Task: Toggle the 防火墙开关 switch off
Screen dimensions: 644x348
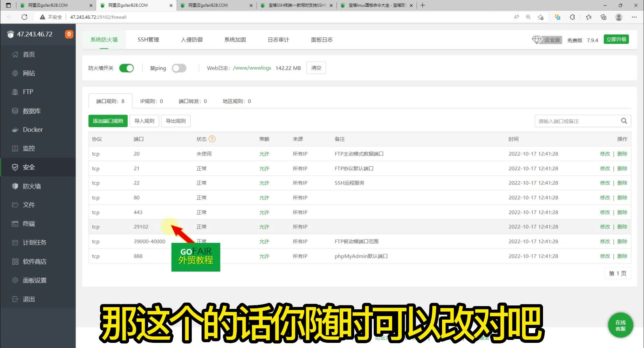Action: (x=126, y=68)
